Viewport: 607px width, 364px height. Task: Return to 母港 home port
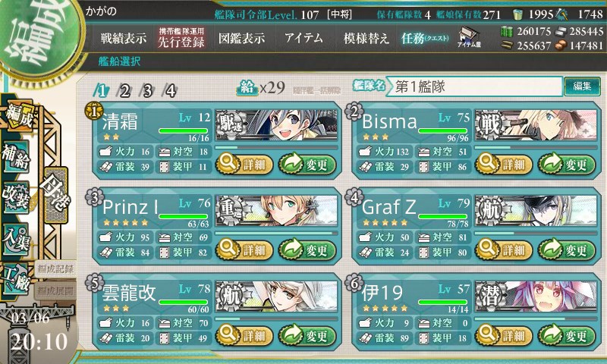coord(56,195)
